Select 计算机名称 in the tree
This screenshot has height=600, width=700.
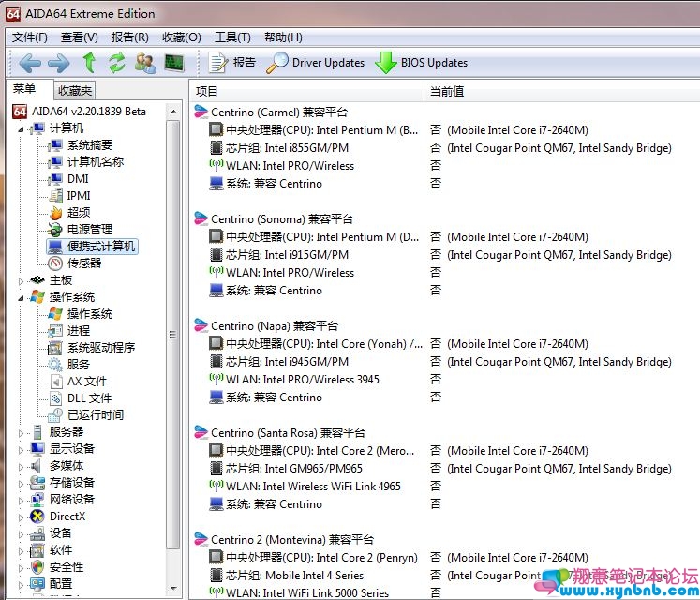[x=95, y=162]
